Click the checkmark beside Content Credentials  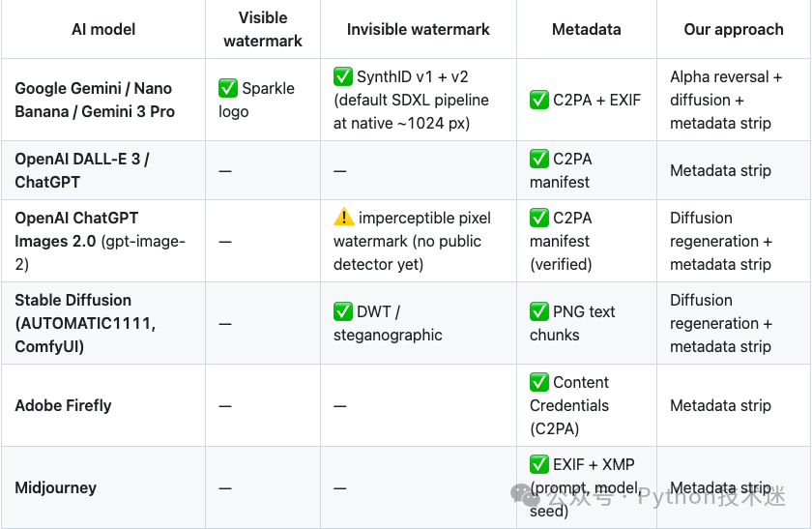point(539,382)
